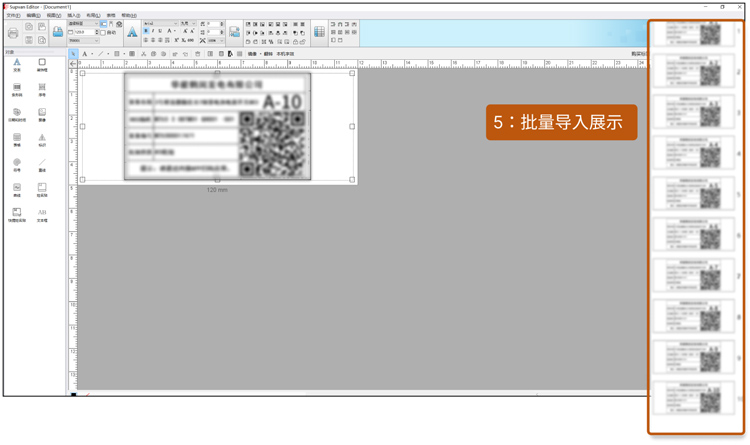This screenshot has height=445, width=750.
Task: Select label thumbnail 4 in the right panel
Action: (693, 153)
